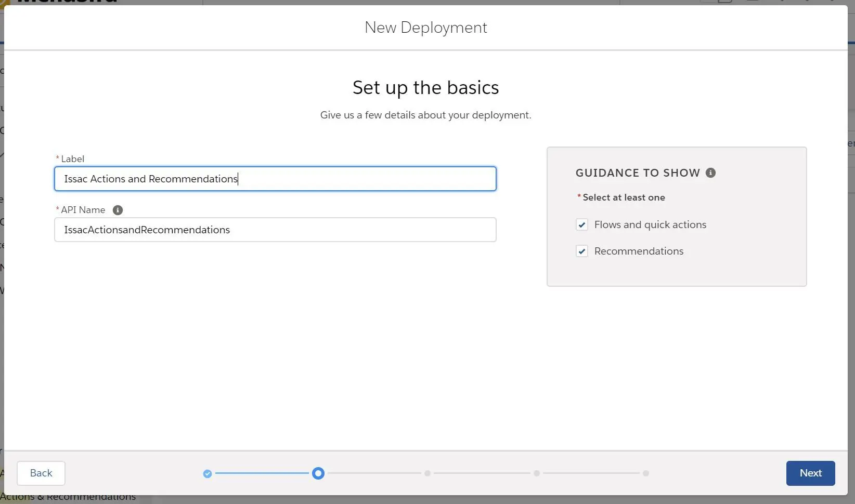Click the API Name info icon
This screenshot has width=855, height=504.
[x=118, y=210]
